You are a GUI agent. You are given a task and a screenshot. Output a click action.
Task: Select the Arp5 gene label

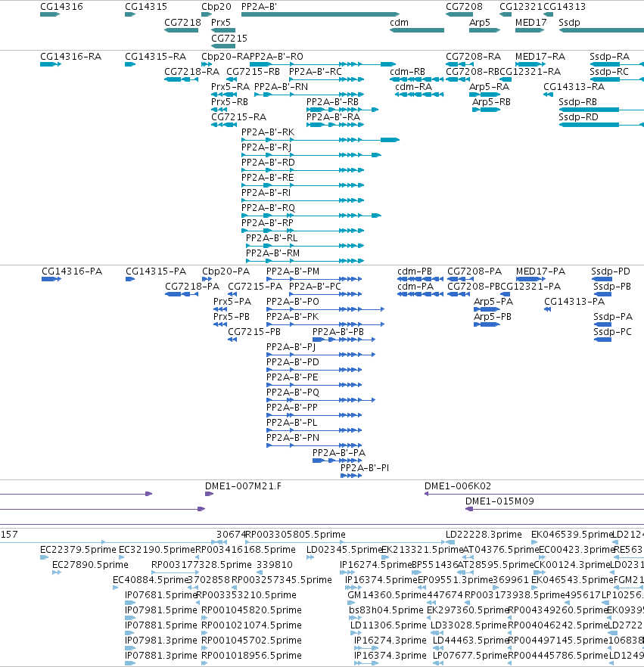(479, 23)
